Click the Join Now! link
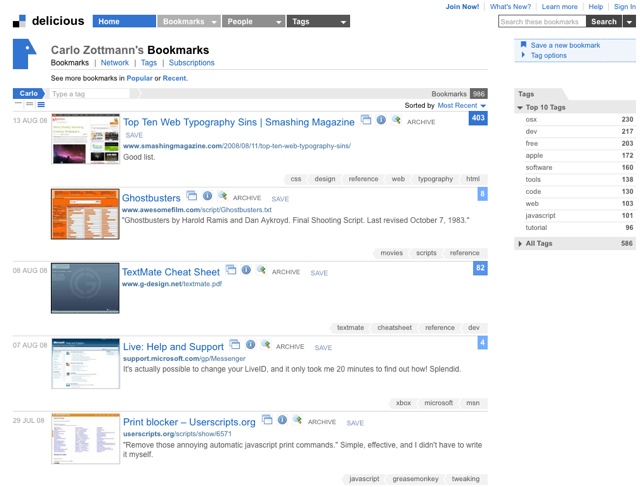The width and height of the screenshot is (640, 487). pos(462,7)
